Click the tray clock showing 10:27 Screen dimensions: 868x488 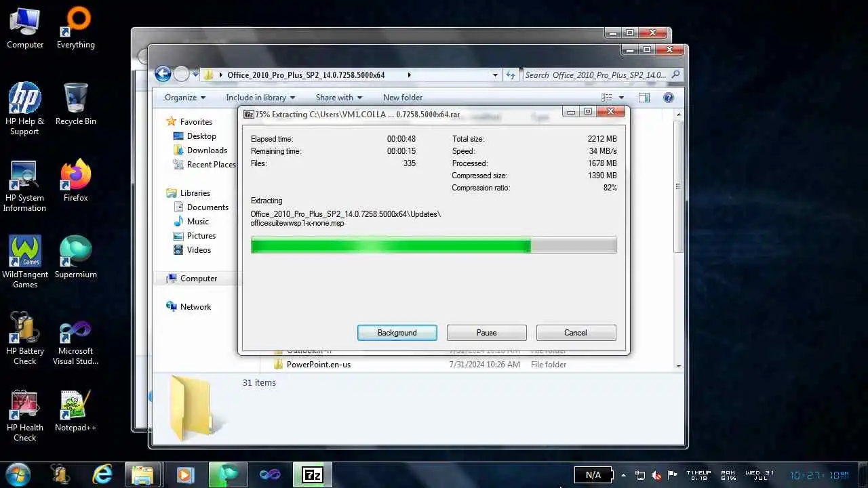(x=820, y=475)
